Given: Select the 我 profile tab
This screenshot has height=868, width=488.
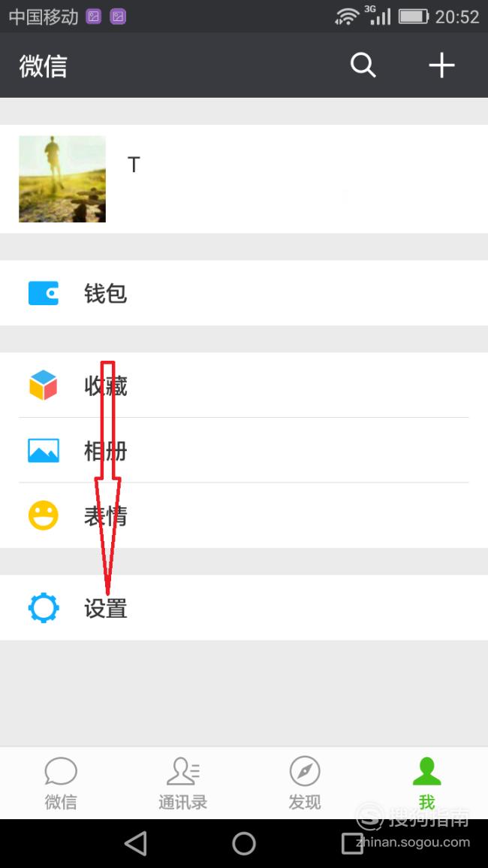Looking at the screenshot, I should [426, 783].
